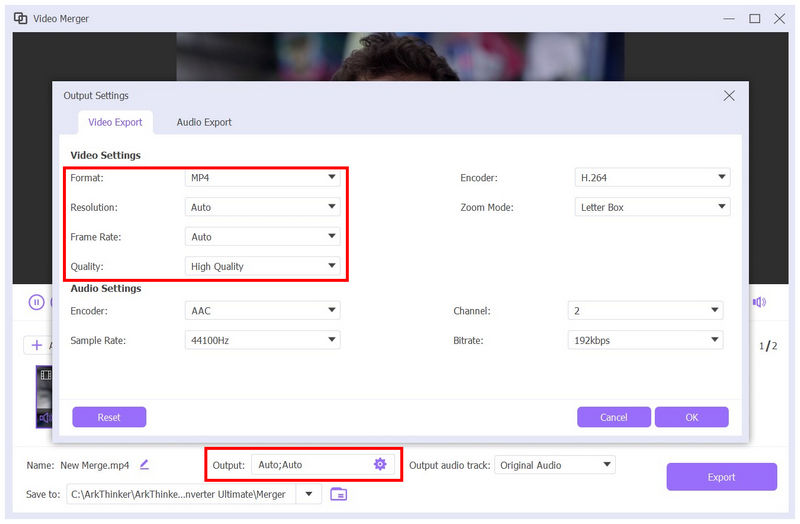Click the Video Merger app icon
800x524 pixels.
click(x=20, y=18)
